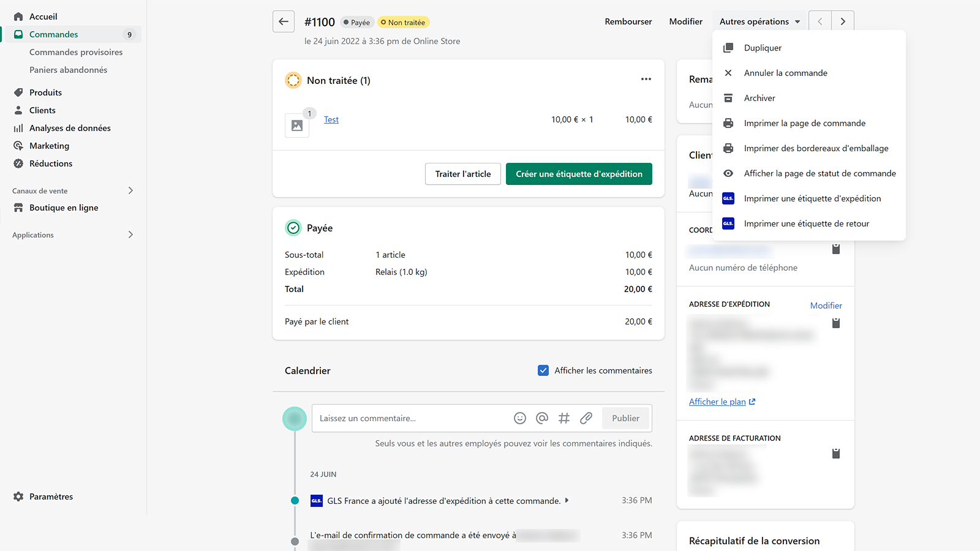Expand the Canaux de vente section

130,190
